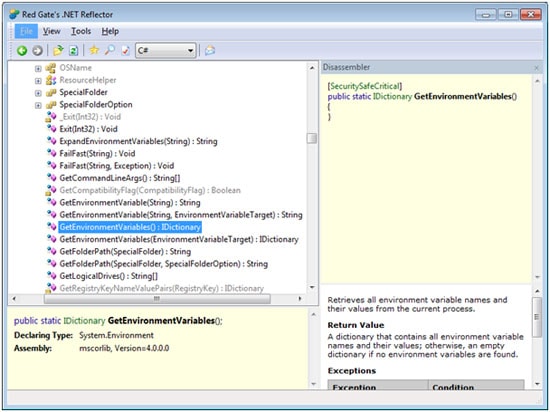Open the Tools menu
The image size is (550, 412).
coord(81,31)
